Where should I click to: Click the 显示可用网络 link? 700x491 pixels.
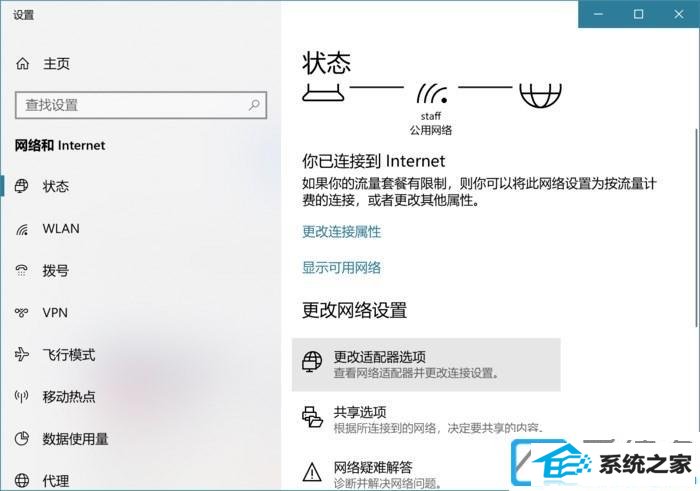[x=342, y=268]
